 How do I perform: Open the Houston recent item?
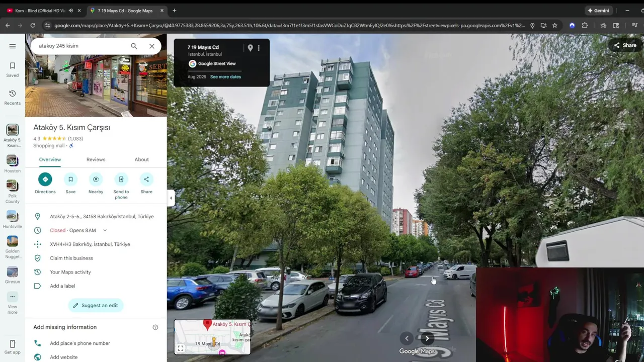coord(13,164)
